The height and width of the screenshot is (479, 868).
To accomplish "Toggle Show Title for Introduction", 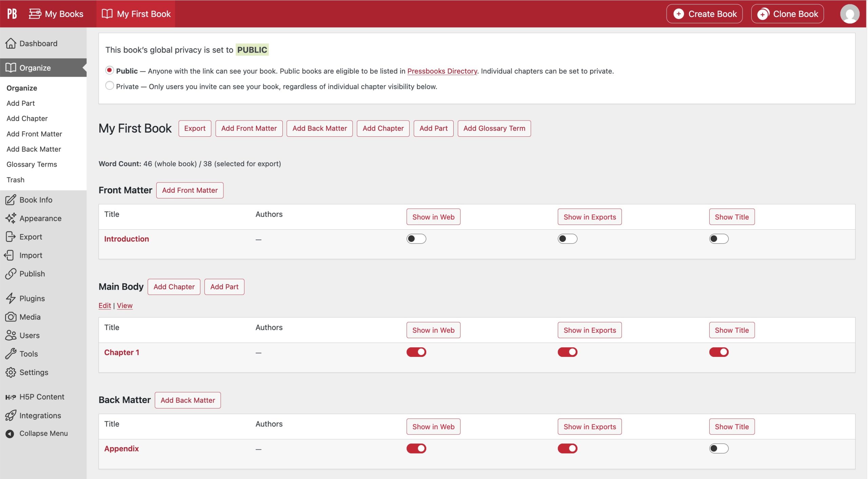I will click(x=718, y=239).
